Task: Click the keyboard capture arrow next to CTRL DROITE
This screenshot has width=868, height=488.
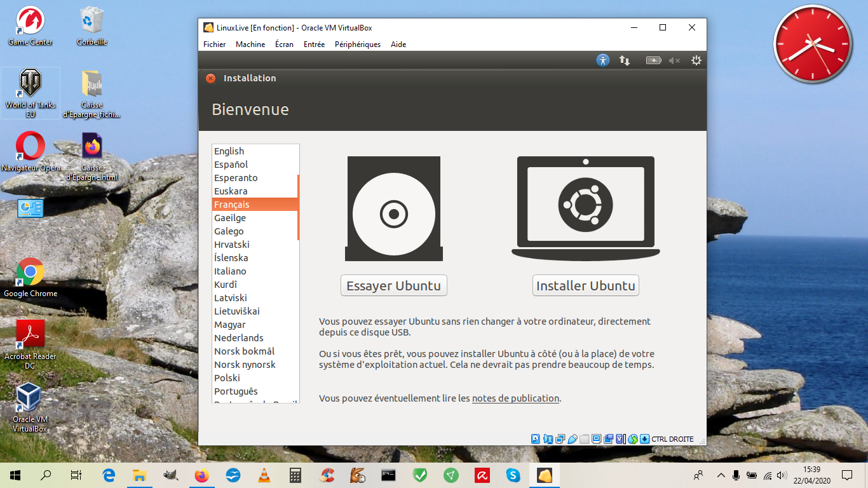Action: click(644, 438)
